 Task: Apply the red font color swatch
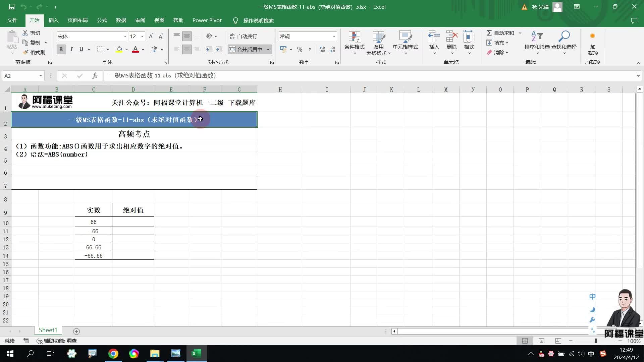[x=136, y=49]
